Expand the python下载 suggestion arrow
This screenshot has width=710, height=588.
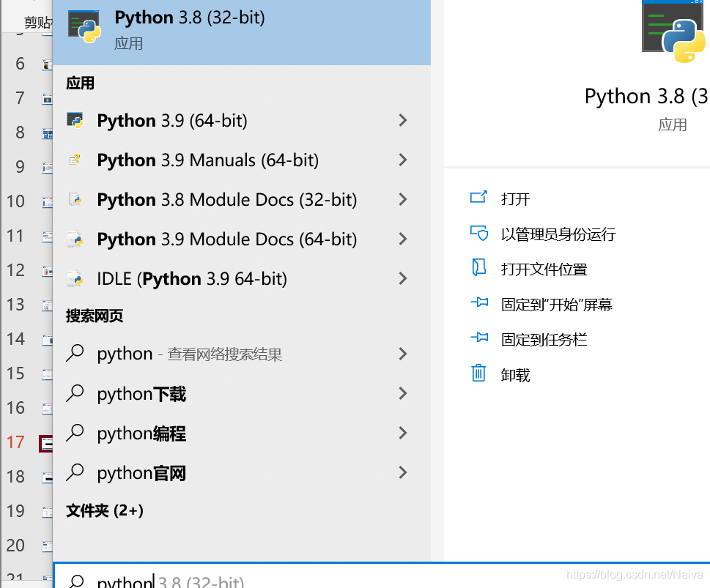coord(402,393)
